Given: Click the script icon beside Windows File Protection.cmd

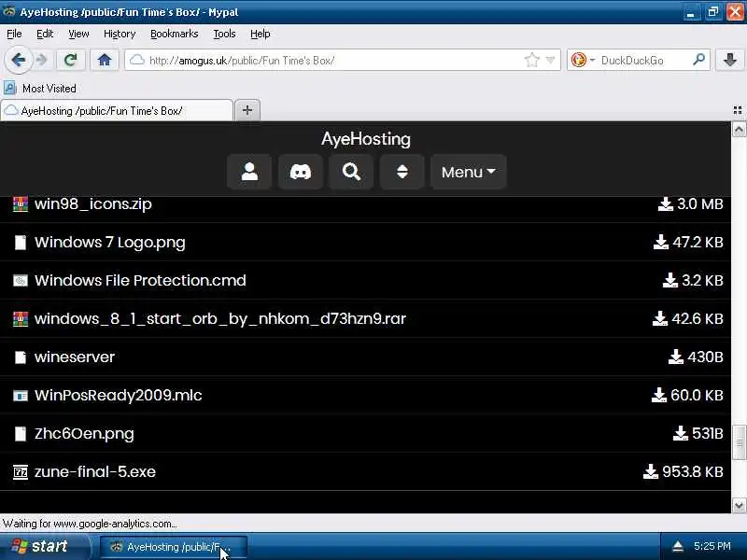Looking at the screenshot, I should 20,281.
